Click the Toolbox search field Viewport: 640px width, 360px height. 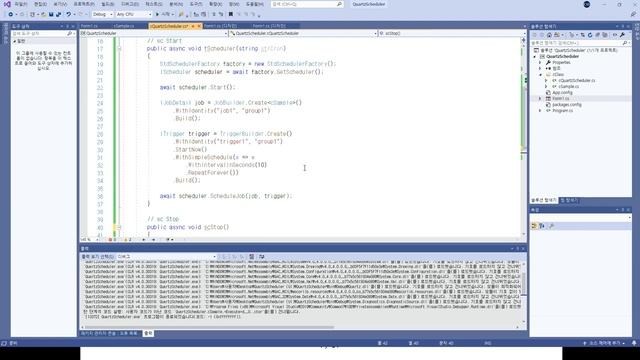[43, 33]
